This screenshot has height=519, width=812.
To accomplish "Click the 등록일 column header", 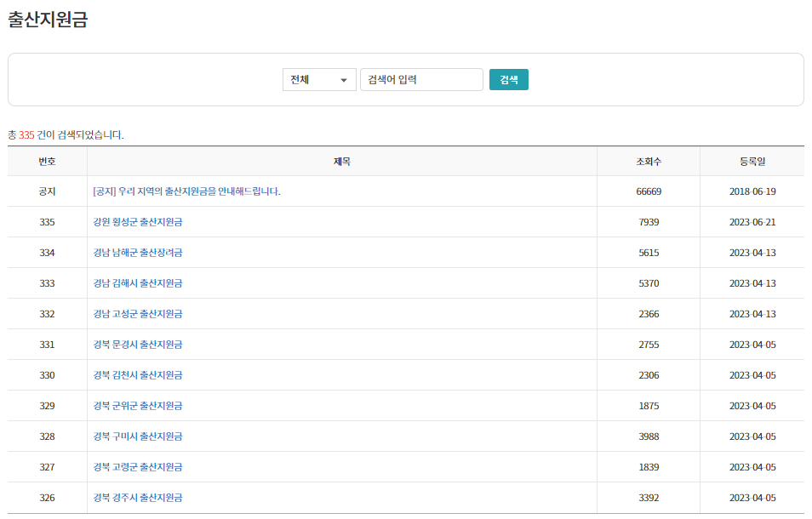I will [752, 162].
